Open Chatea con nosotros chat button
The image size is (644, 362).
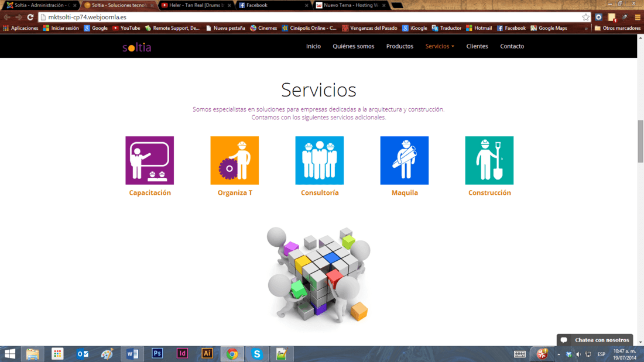pyautogui.click(x=595, y=340)
